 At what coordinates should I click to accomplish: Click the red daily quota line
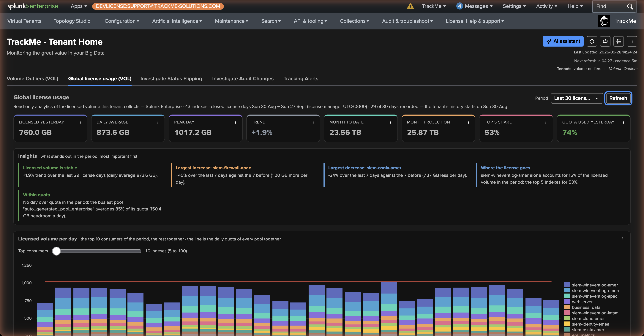(298, 281)
